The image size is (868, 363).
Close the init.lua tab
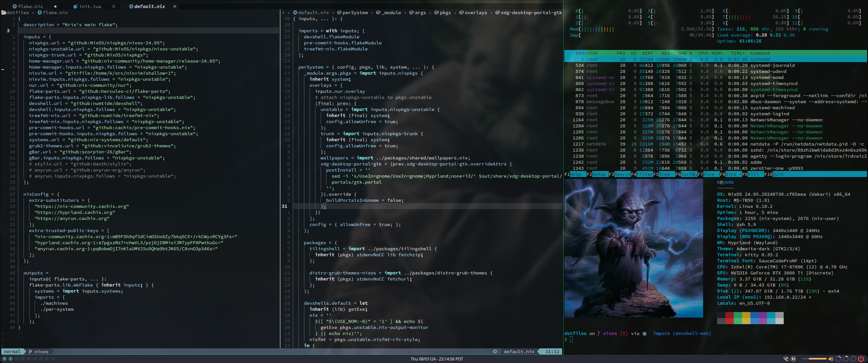pos(114,6)
